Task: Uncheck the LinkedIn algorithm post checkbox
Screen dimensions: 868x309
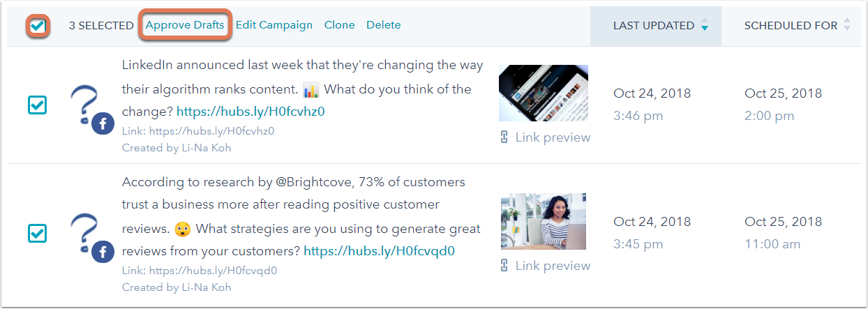Action: (x=37, y=105)
